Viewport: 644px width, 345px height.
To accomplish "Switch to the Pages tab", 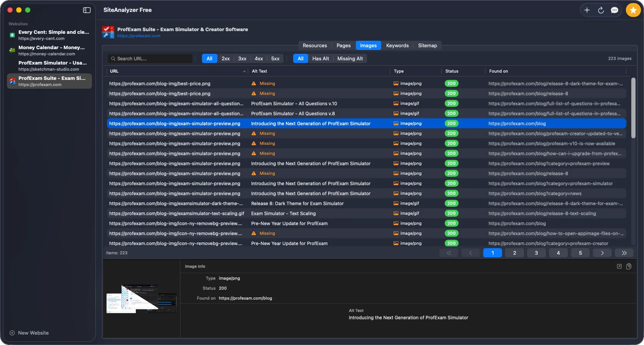I will pos(344,45).
